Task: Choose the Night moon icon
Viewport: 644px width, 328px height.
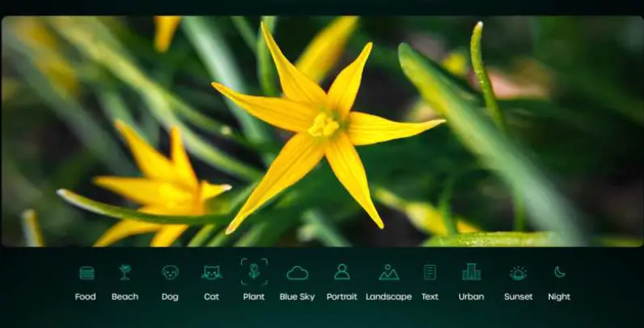Action: tap(559, 272)
